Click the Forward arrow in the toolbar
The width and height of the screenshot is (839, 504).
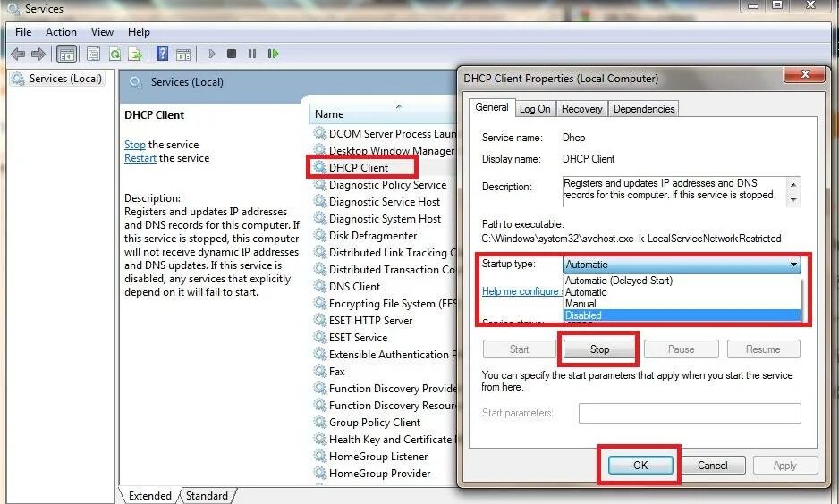tap(38, 54)
